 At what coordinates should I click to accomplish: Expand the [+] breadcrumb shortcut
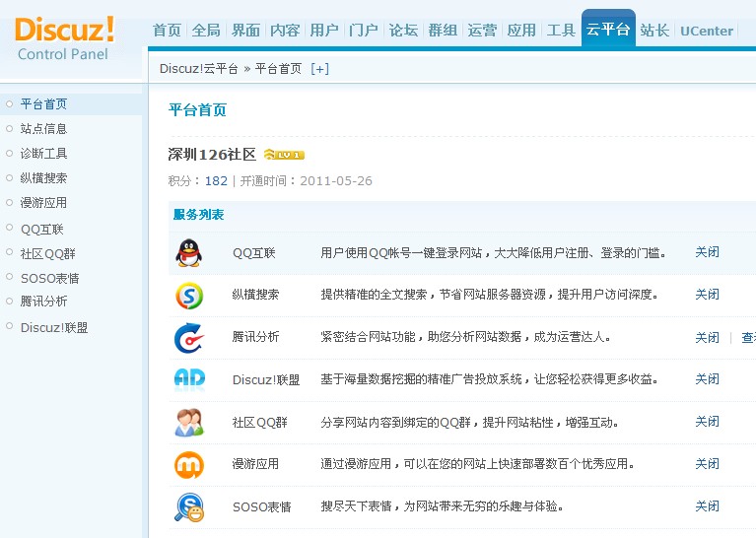(x=320, y=69)
